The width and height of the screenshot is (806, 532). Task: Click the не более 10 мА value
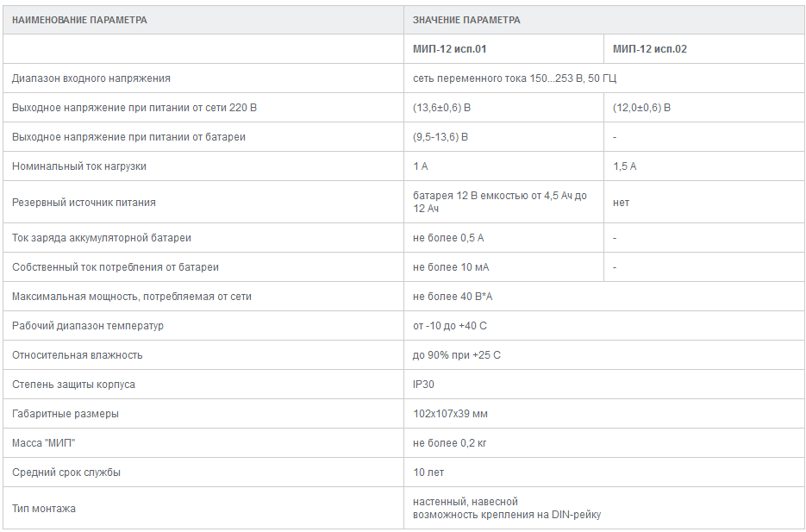click(451, 267)
